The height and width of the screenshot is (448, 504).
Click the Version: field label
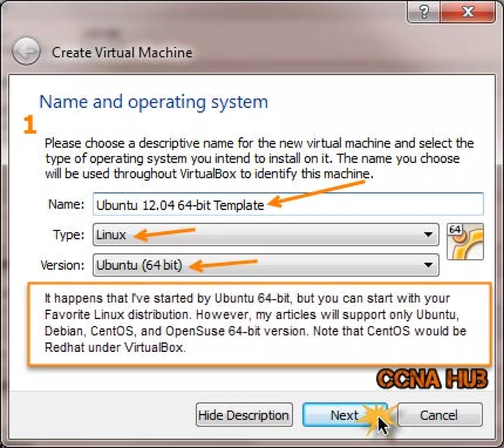62,265
